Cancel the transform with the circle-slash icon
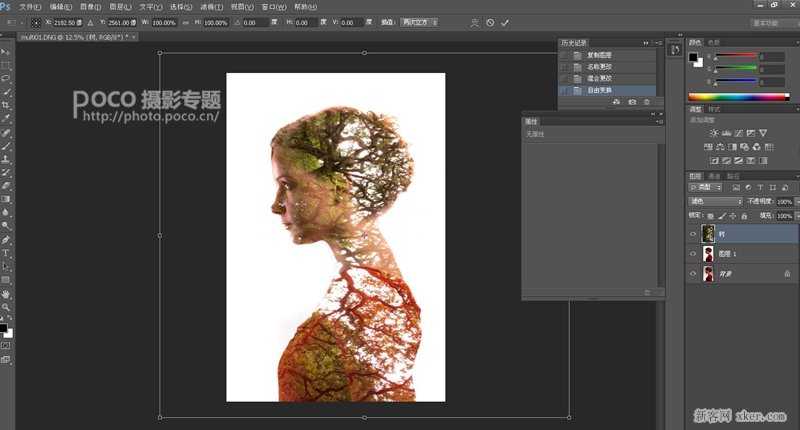 pyautogui.click(x=490, y=22)
